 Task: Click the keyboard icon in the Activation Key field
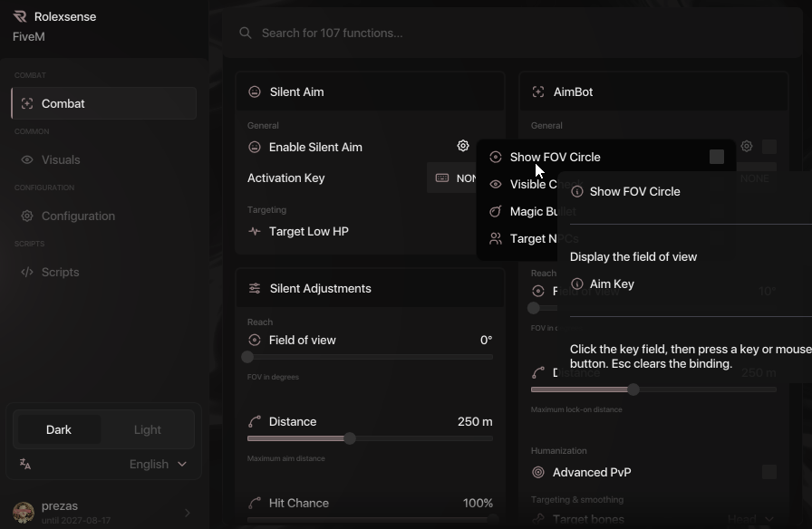click(441, 178)
